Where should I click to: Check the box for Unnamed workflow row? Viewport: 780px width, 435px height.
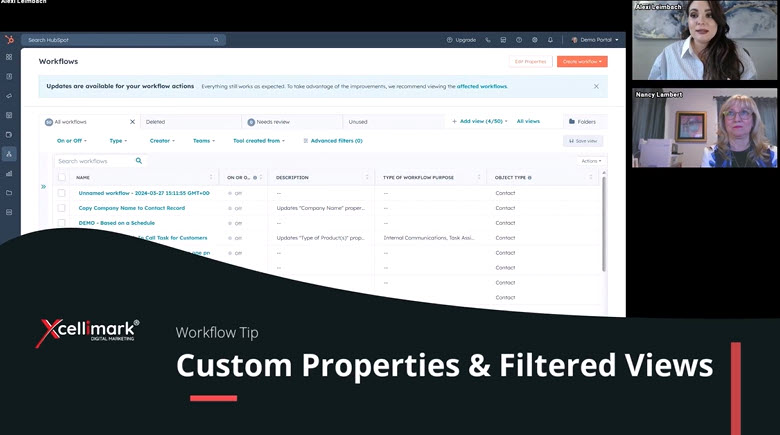click(x=61, y=193)
